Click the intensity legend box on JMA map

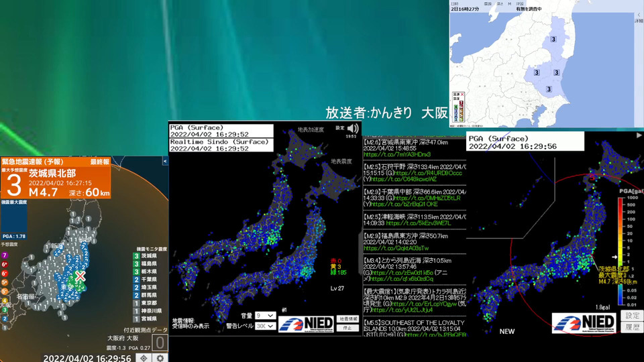[458, 107]
